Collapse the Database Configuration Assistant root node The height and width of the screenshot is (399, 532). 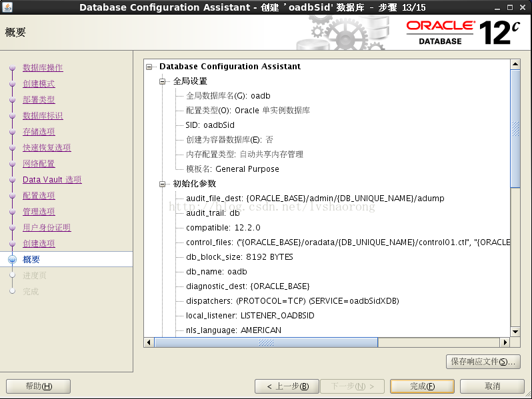149,67
